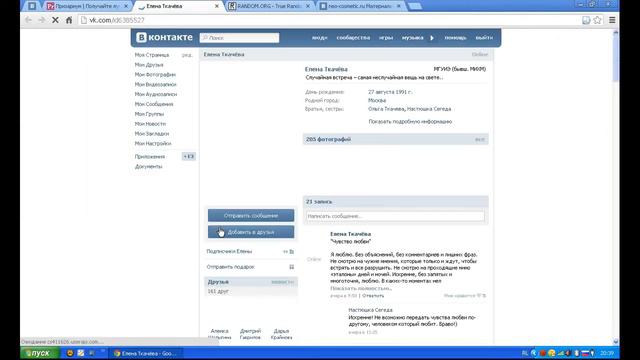640x360 pixels.
Task: Click the RL language indicator in tray
Action: point(525,353)
